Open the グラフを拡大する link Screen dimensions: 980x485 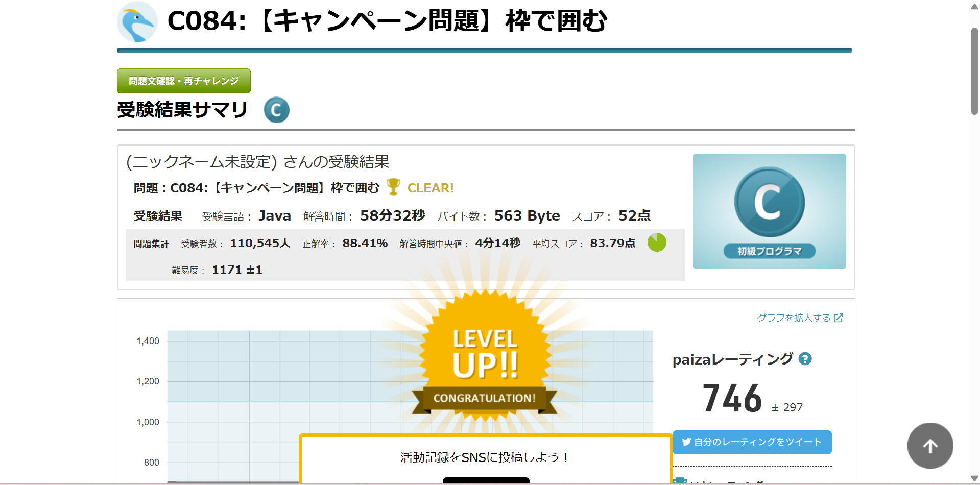794,318
